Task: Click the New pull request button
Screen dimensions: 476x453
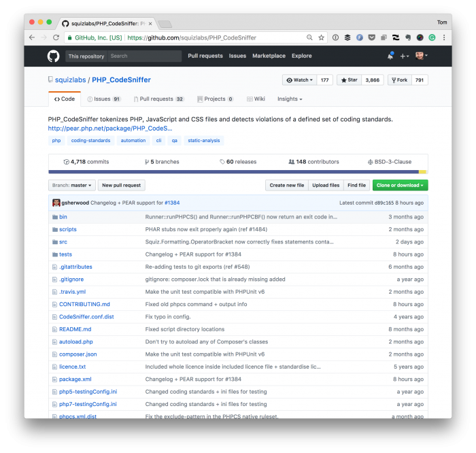Action: (122, 185)
